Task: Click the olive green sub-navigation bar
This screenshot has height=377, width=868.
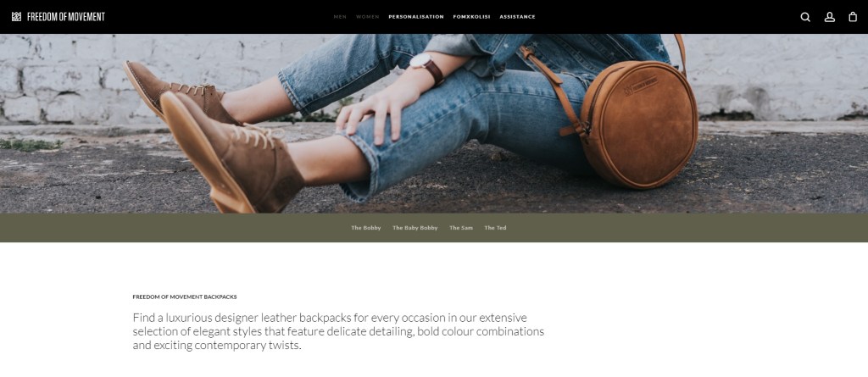Action: [x=434, y=228]
